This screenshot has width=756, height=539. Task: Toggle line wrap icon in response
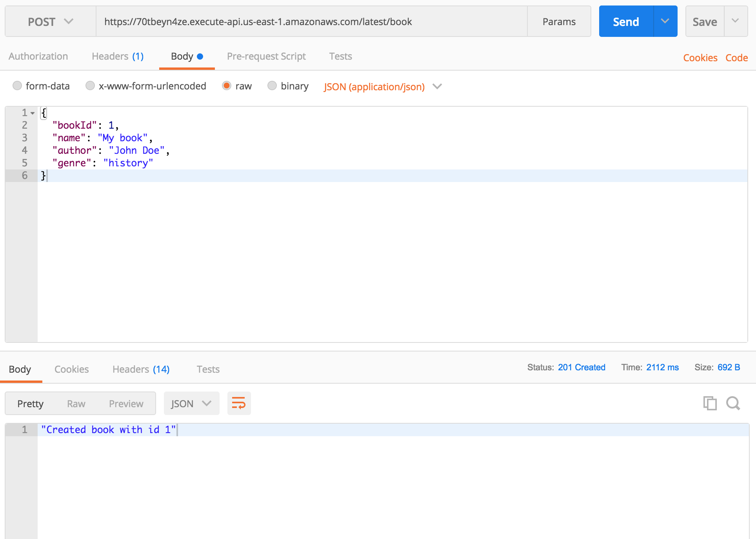point(239,403)
